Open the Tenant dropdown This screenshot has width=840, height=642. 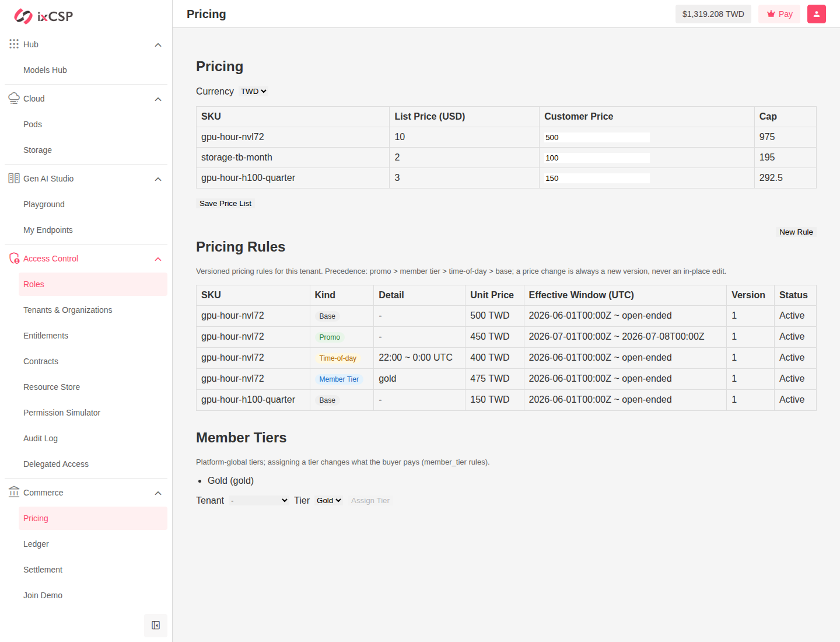click(259, 501)
